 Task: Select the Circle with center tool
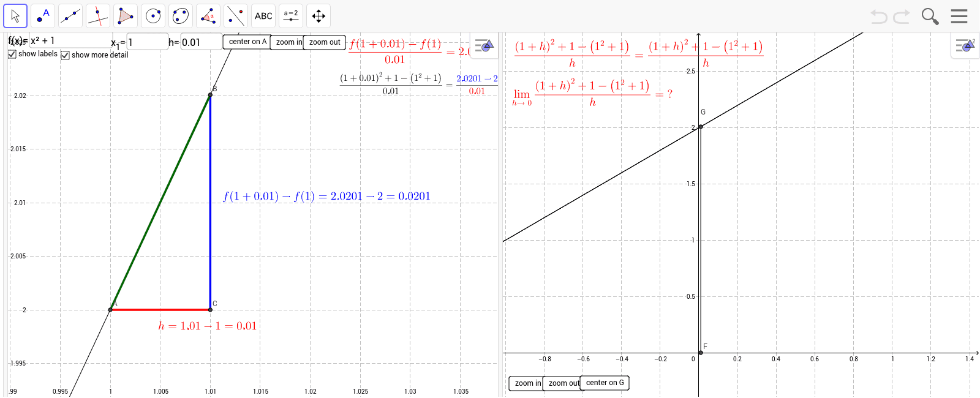(x=153, y=16)
